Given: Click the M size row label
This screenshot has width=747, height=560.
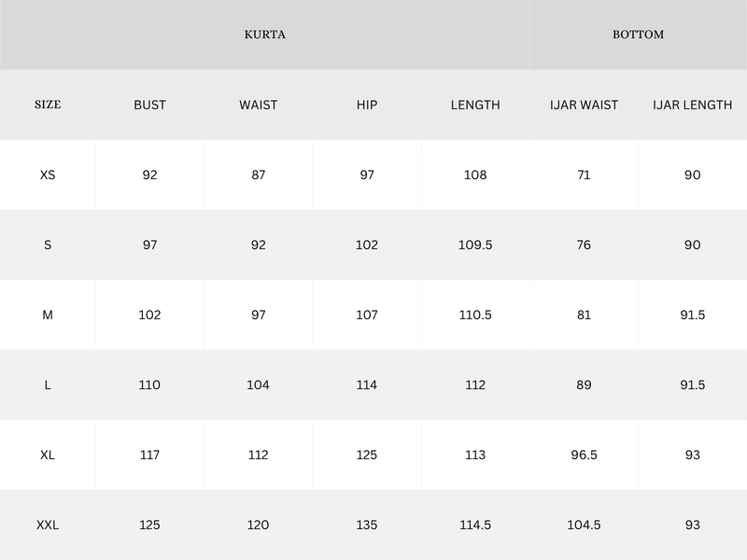Looking at the screenshot, I should [x=48, y=315].
